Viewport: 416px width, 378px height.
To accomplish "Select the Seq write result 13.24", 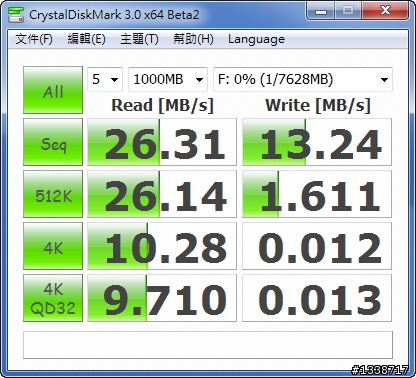I will click(x=317, y=142).
